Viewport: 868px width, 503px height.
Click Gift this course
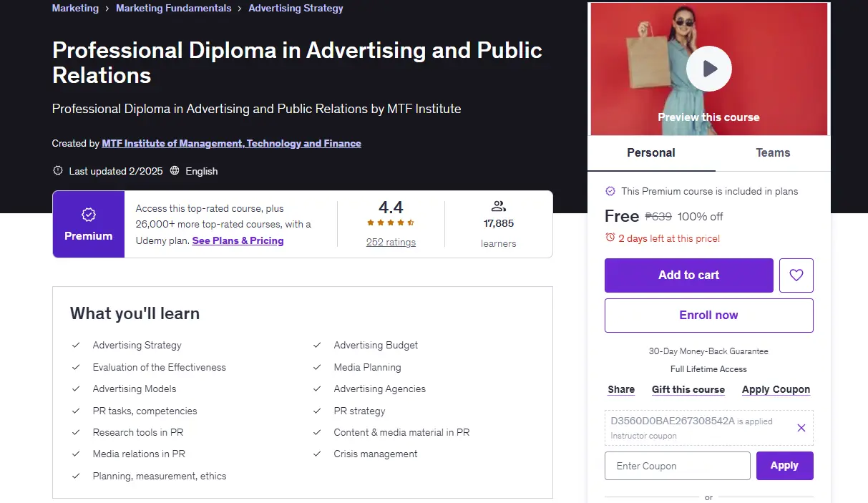(x=688, y=389)
